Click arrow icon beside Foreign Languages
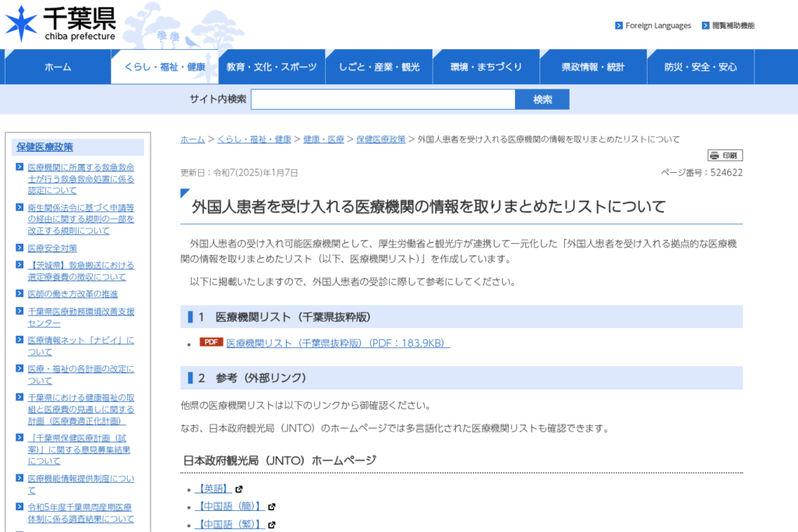 point(619,26)
